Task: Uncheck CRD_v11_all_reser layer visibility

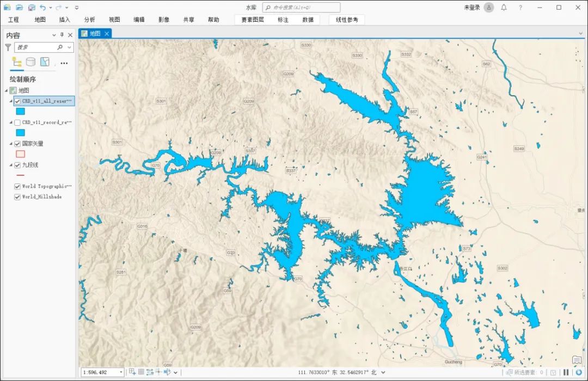Action: (x=17, y=101)
